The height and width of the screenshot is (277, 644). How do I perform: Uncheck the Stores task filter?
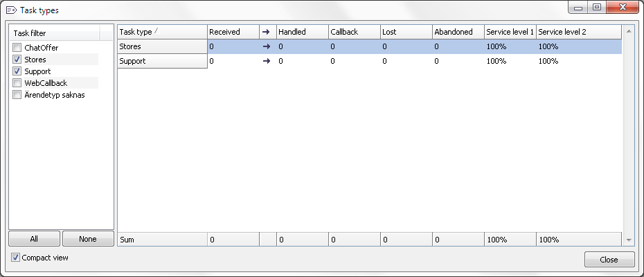click(17, 60)
